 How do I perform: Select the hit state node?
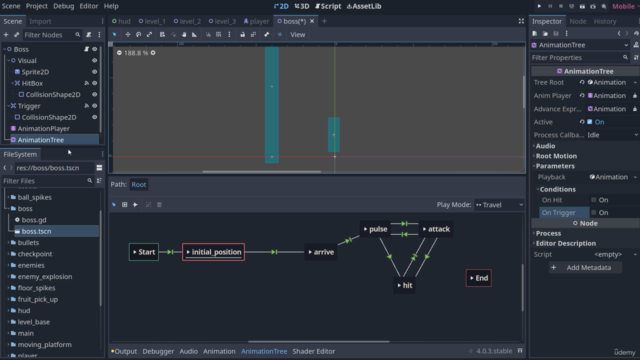coord(404,285)
